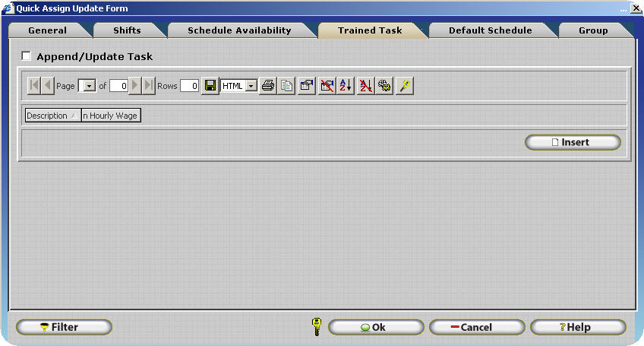Open the Default Schedule tab

coord(490,30)
